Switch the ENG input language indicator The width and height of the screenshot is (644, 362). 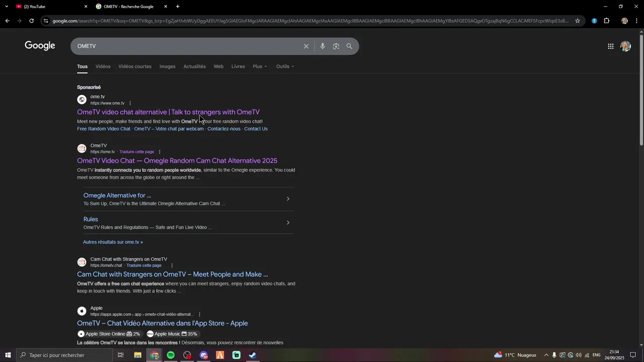[x=597, y=355]
